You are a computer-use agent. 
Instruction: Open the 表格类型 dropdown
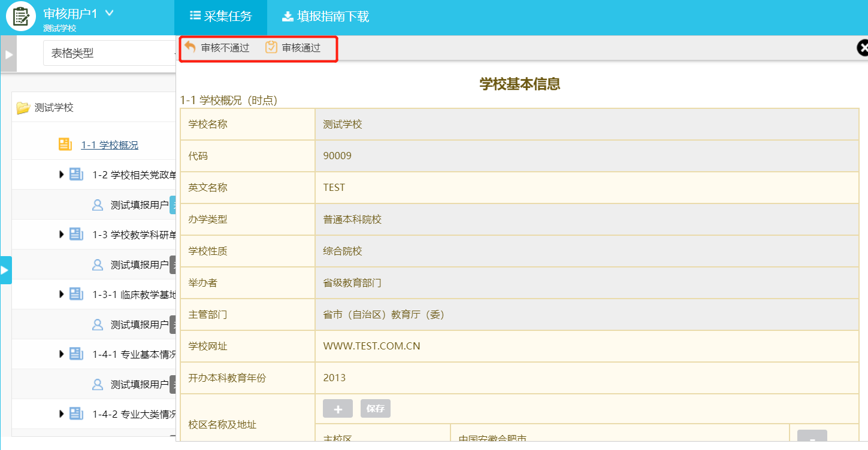tap(108, 53)
